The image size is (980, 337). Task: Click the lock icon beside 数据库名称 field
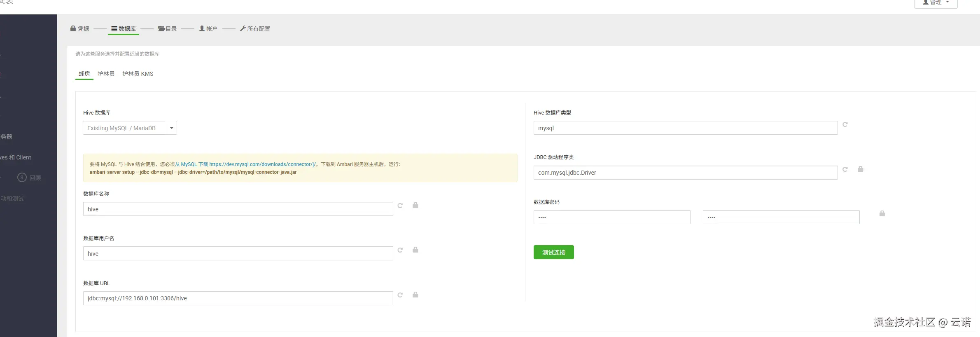click(x=415, y=205)
